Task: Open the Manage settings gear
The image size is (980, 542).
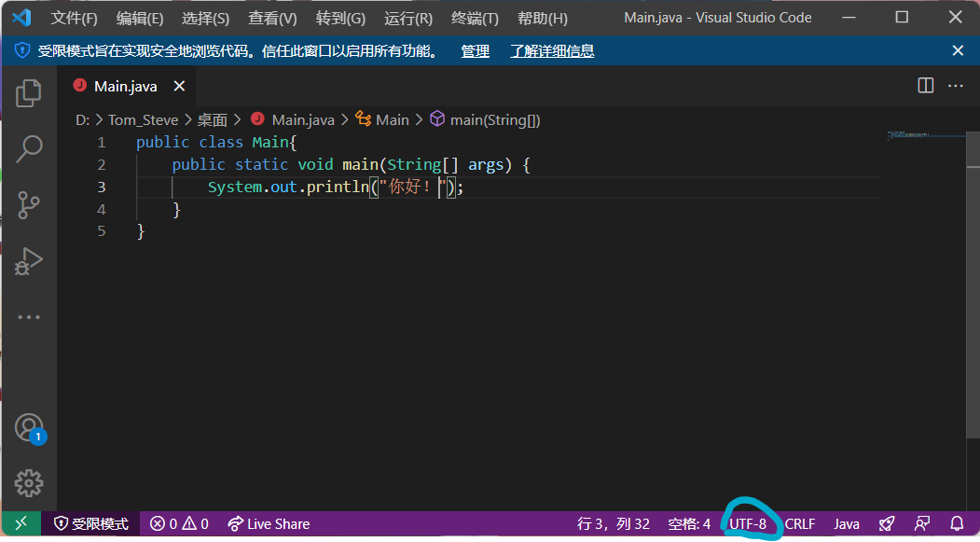Action: point(28,483)
